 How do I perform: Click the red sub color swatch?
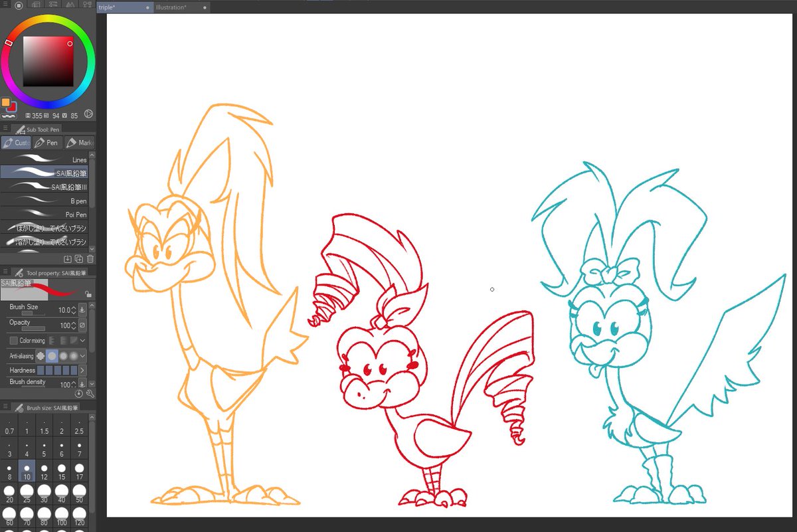(x=11, y=107)
